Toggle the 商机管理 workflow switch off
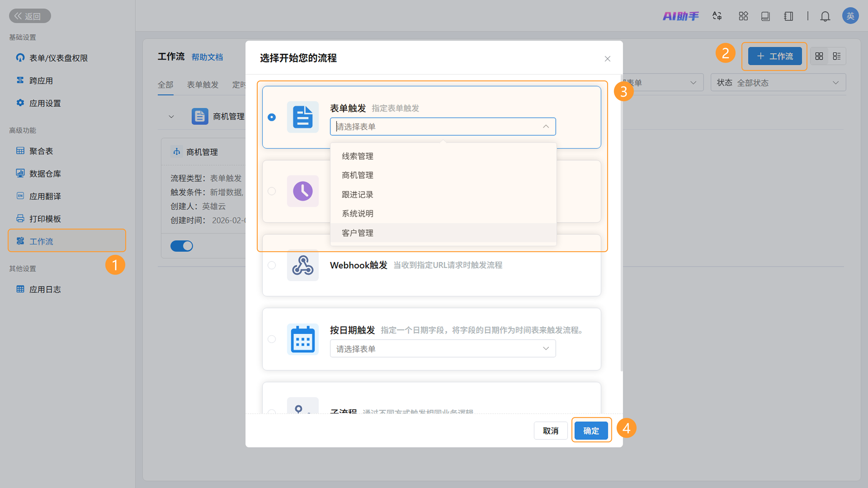 (x=182, y=246)
